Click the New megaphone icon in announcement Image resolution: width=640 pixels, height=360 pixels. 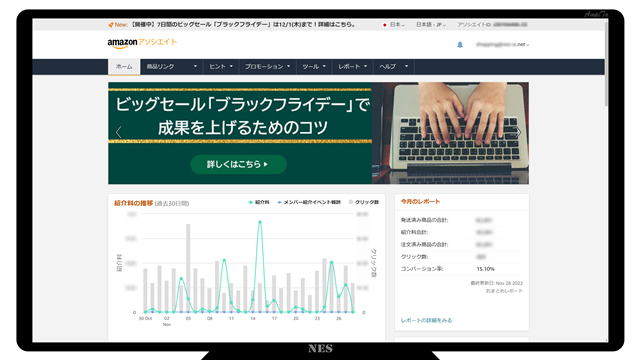coord(111,25)
